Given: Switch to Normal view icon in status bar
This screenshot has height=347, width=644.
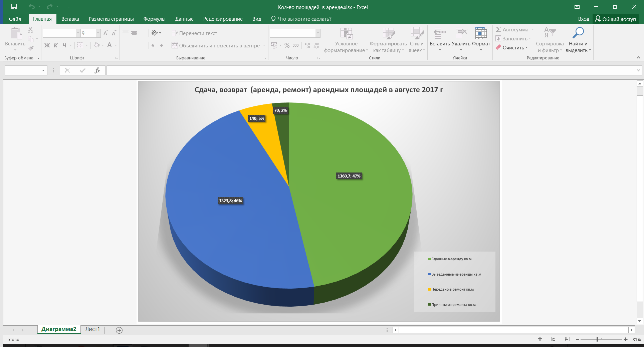Looking at the screenshot, I should point(540,339).
